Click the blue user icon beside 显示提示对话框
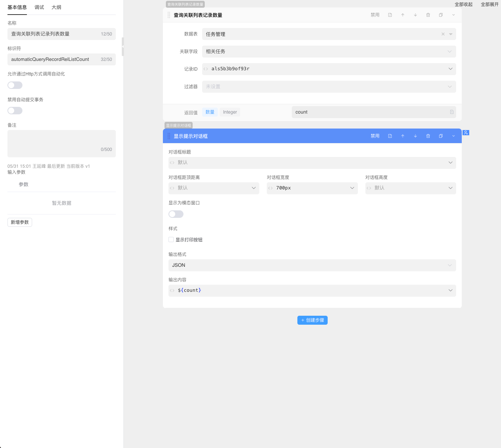 click(466, 133)
